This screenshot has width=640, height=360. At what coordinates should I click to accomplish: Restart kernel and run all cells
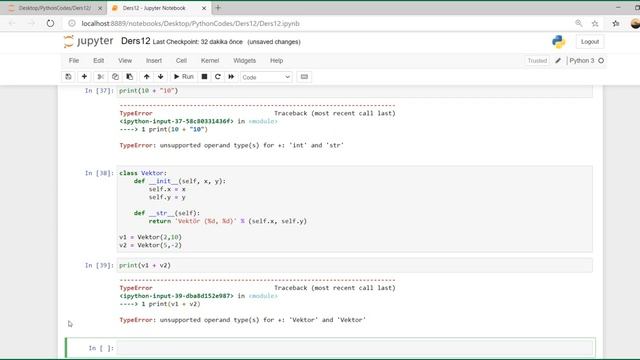coord(231,77)
